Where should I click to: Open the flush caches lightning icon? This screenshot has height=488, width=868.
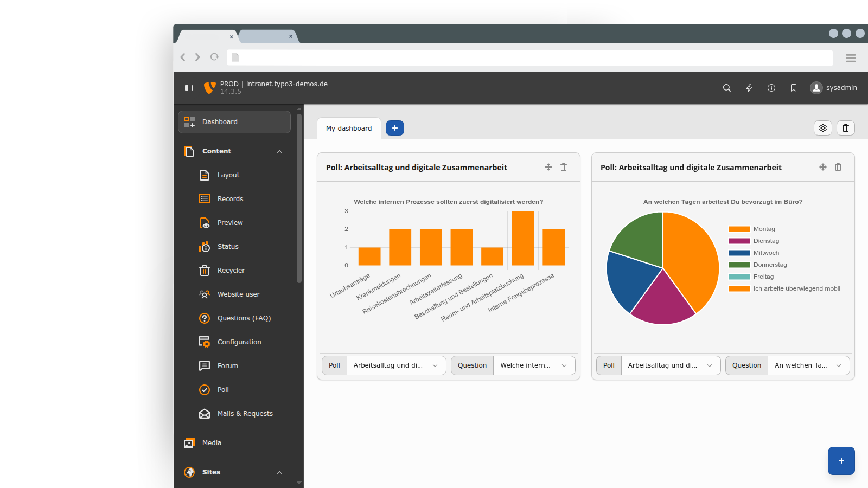pos(749,88)
